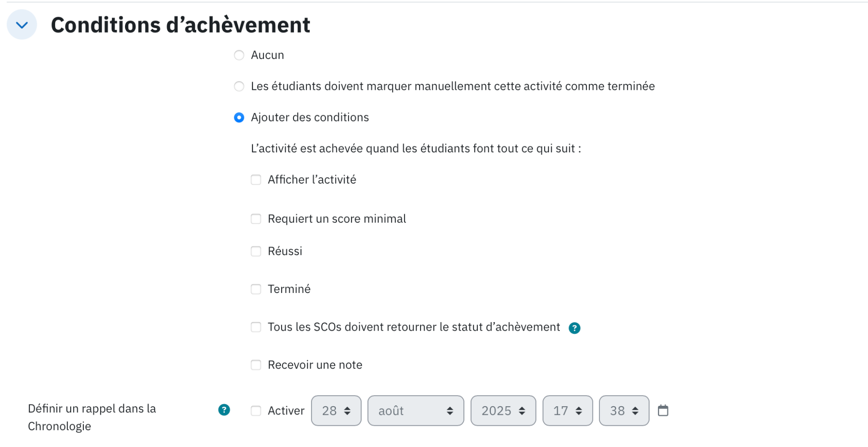Screen dimensions: 868x447
Task: Check the Afficher l'activité checkbox
Action: tap(256, 180)
